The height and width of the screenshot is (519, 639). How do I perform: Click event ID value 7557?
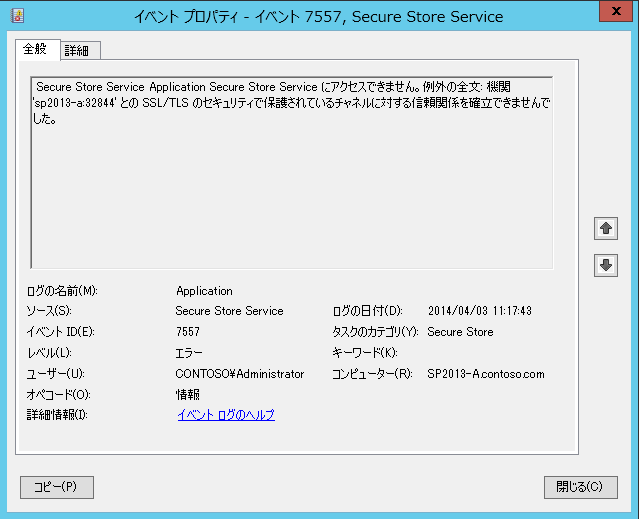tap(188, 332)
